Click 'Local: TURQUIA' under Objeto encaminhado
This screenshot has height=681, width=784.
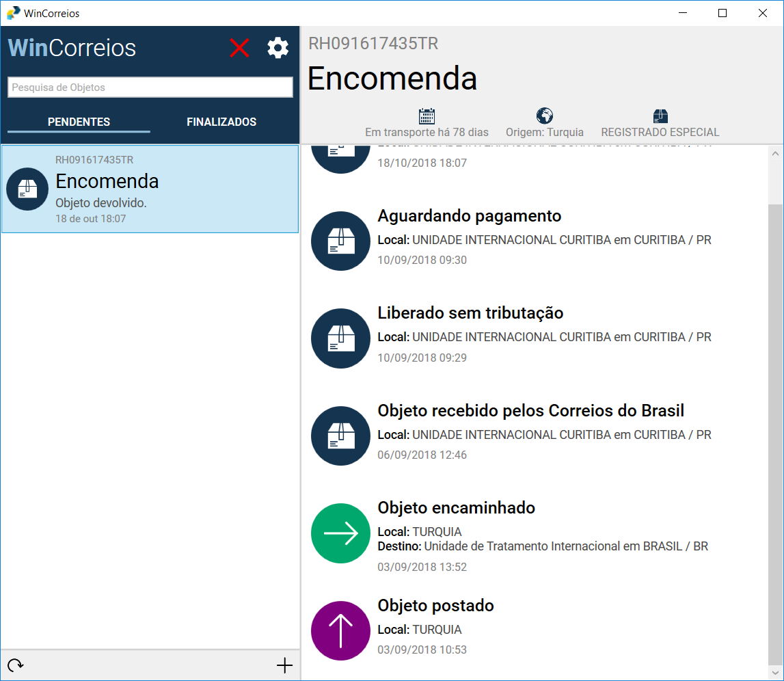click(420, 532)
